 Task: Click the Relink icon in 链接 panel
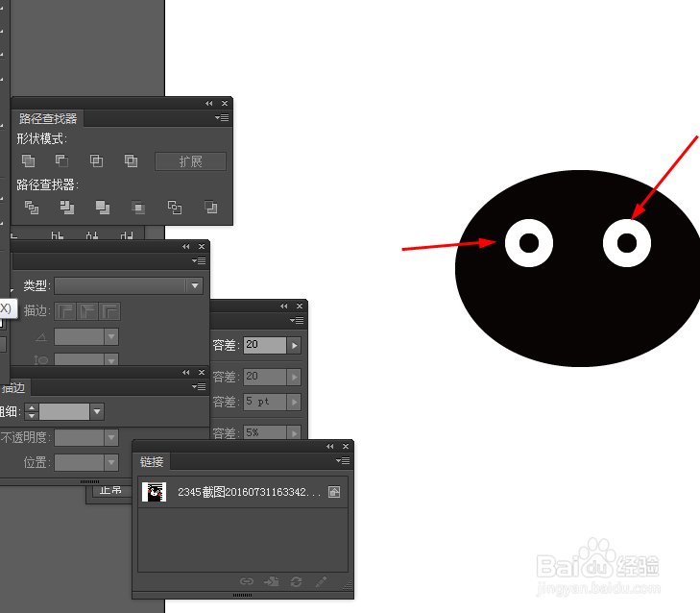point(247,581)
